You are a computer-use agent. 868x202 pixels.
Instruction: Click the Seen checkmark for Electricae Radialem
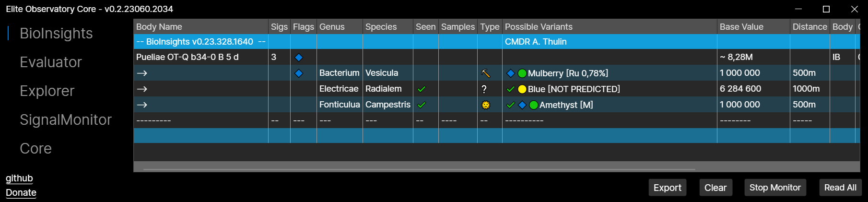[x=422, y=89]
